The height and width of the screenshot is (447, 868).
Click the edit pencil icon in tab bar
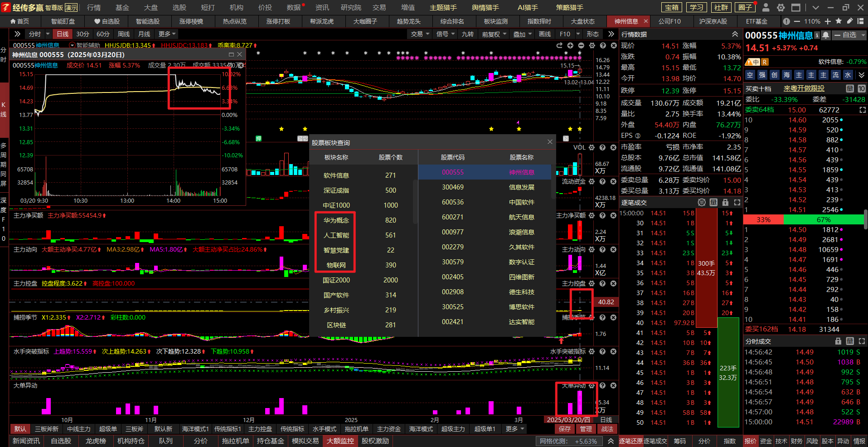pos(849,21)
